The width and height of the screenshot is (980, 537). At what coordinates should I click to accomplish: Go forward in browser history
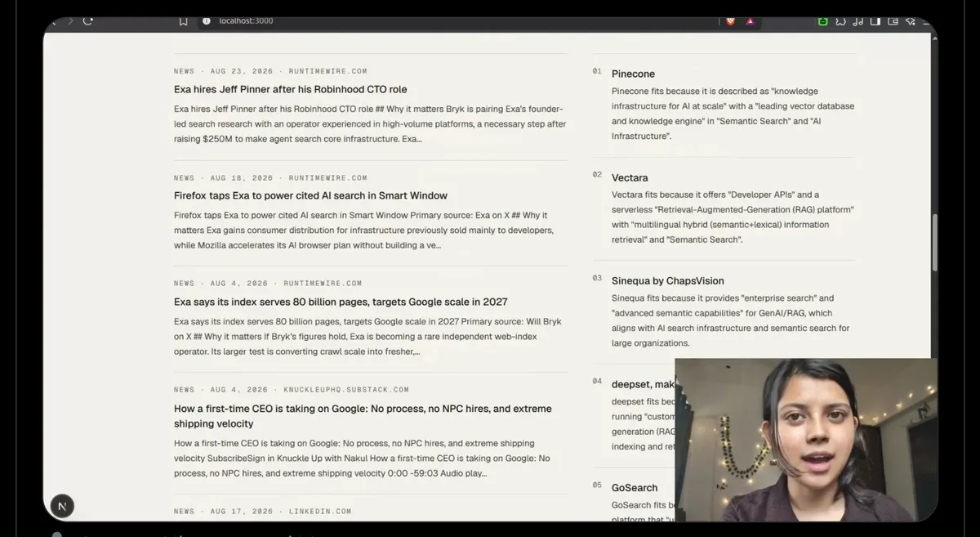coord(70,21)
